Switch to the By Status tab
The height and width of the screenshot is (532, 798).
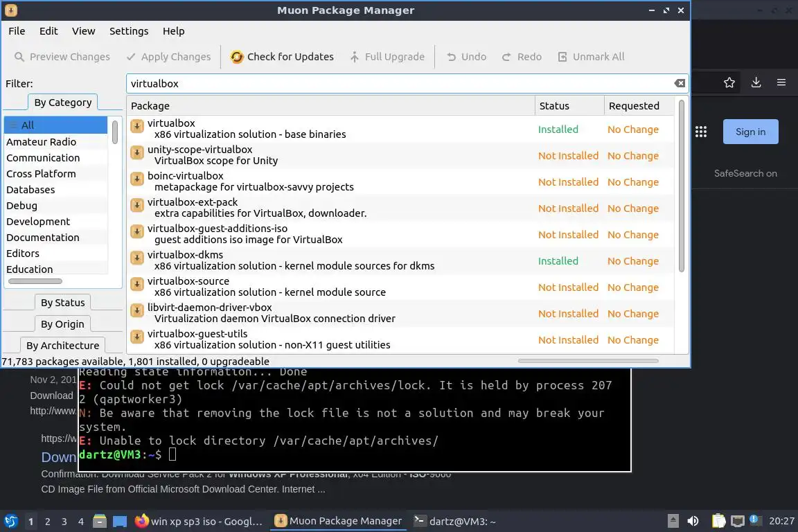point(62,303)
